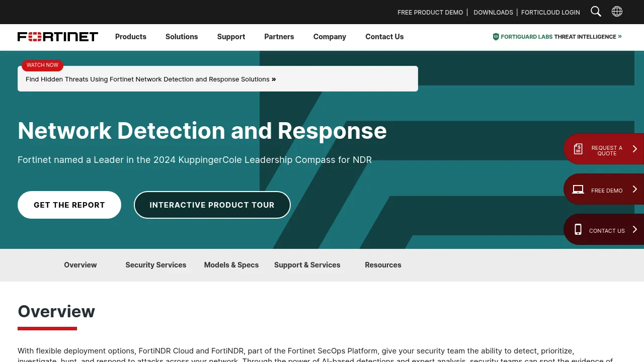Go to Contact Us in the navigation bar

tap(384, 37)
